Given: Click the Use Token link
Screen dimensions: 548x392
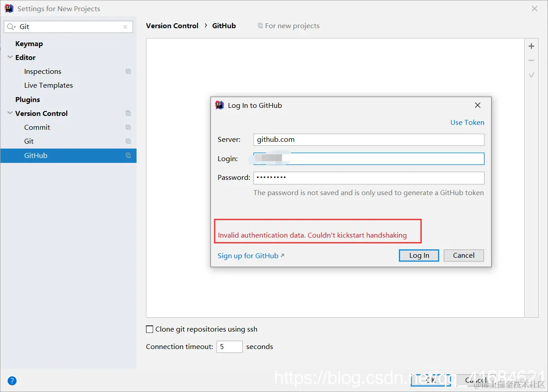Looking at the screenshot, I should click(467, 123).
